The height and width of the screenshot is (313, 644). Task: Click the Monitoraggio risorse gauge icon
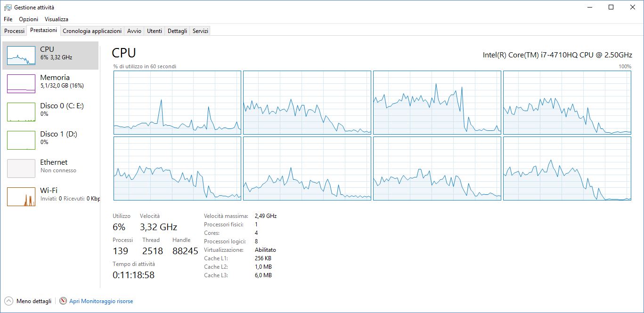(x=63, y=301)
